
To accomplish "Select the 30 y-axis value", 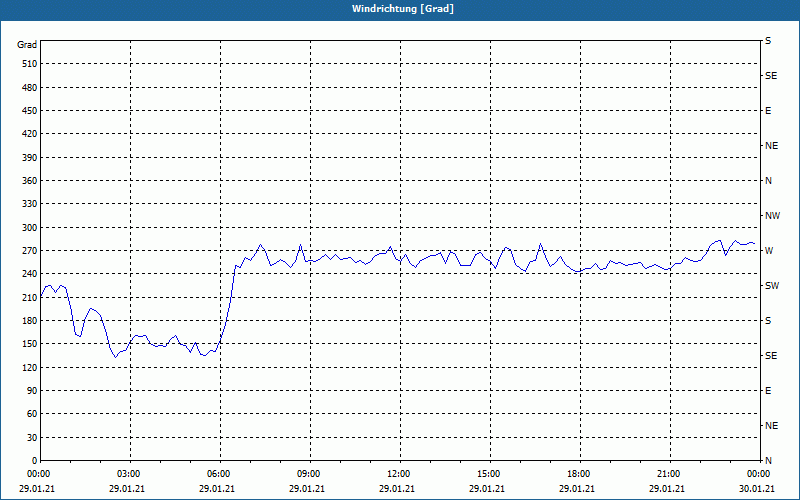I will pyautogui.click(x=32, y=438).
